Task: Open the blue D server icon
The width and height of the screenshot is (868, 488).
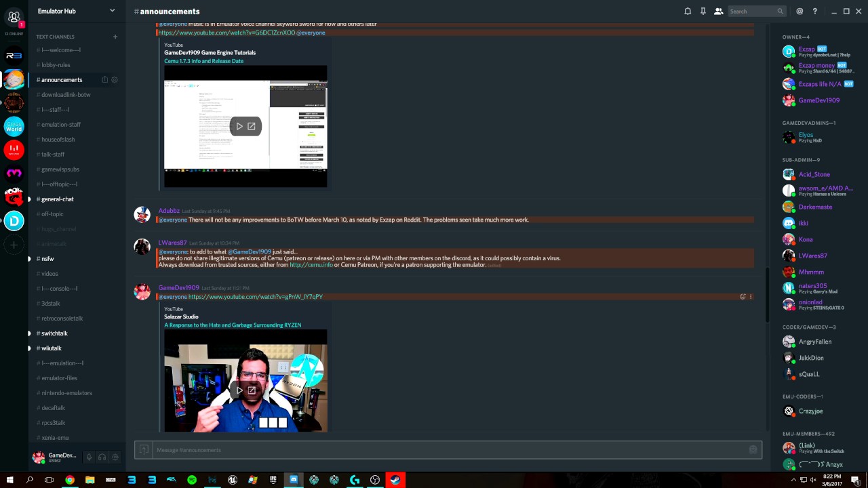Action: [14, 220]
